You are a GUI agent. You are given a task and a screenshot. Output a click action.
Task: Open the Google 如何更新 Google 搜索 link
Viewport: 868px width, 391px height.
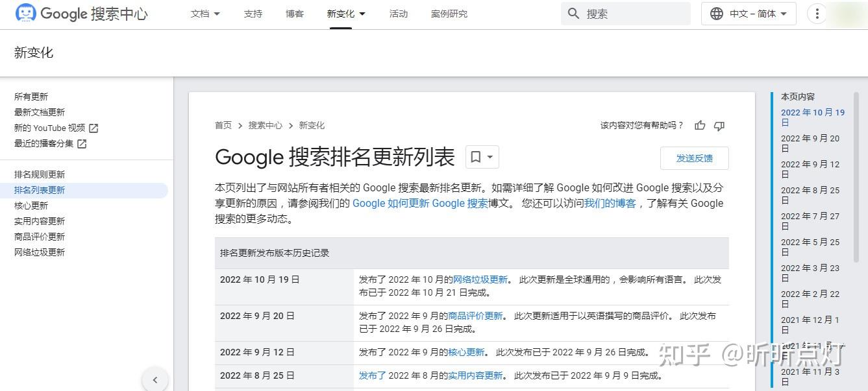(420, 204)
